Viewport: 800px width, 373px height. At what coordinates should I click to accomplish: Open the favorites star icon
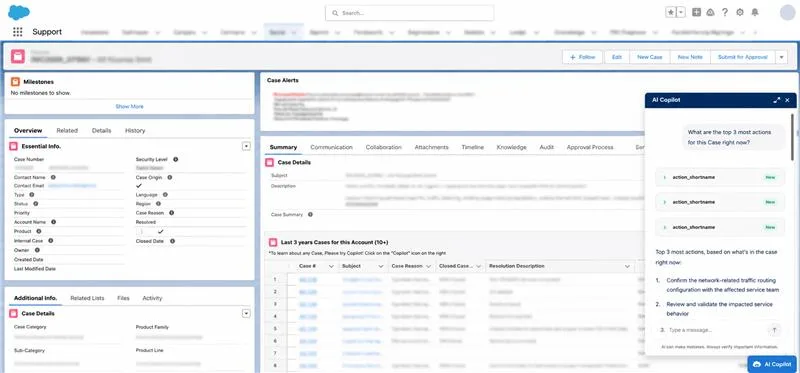671,13
